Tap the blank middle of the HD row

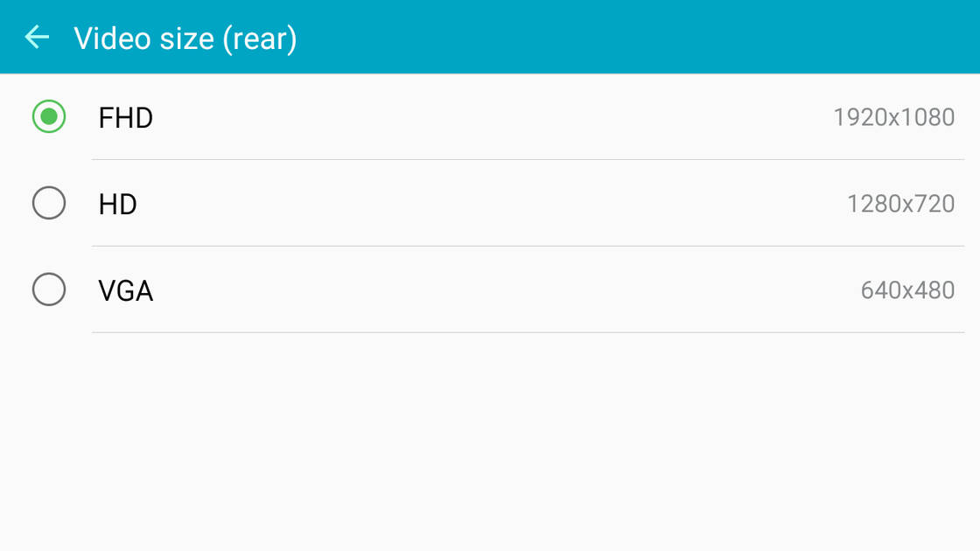(x=490, y=204)
